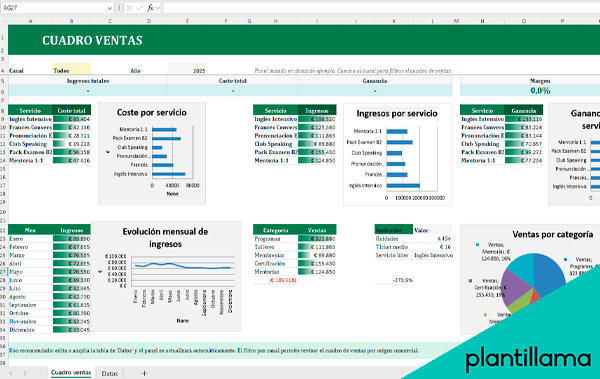Click the 'Ganancia' KPI header
The height and width of the screenshot is (379, 600).
pos(375,81)
